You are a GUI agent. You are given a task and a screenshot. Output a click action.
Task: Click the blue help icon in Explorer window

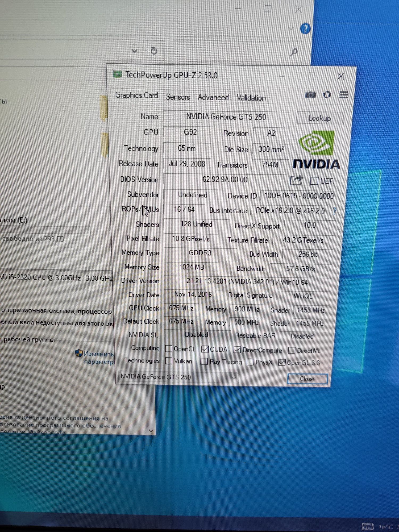305,28
